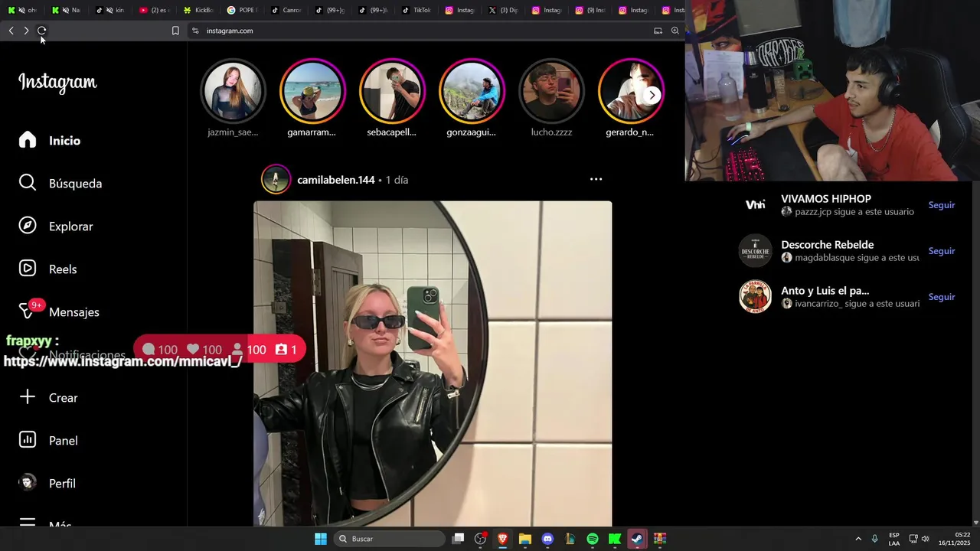
Task: Follow VIVAMOS HIPHOP with Seguir
Action: click(x=941, y=205)
